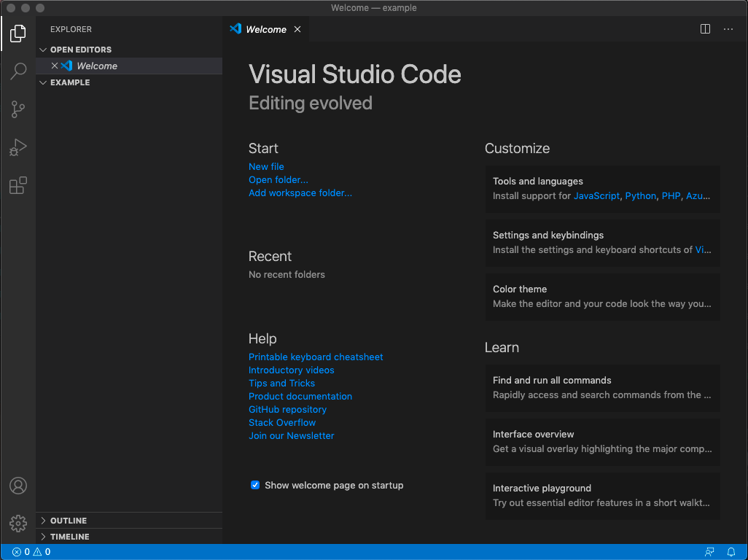
Task: Open the Printable keyboard cheatsheet link
Action: (316, 357)
